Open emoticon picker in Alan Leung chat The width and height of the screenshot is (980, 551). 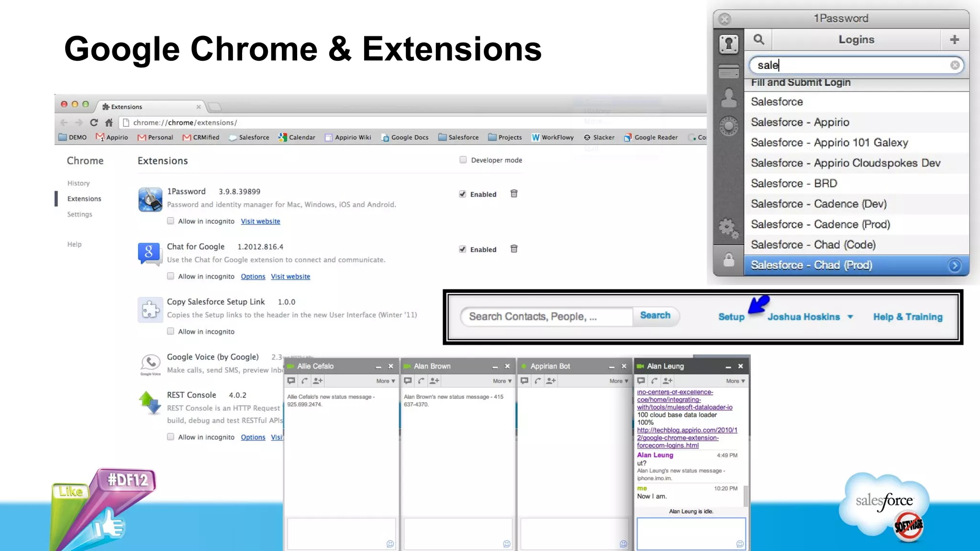click(x=740, y=544)
